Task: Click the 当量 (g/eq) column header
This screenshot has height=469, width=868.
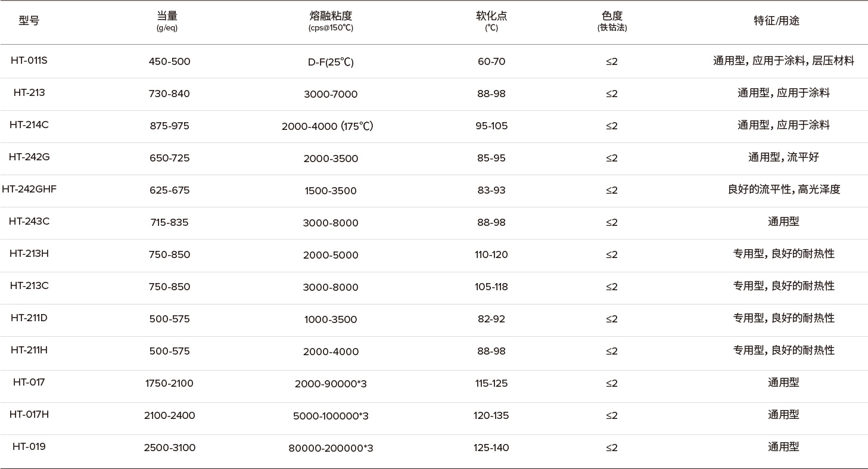Action: pos(167,21)
